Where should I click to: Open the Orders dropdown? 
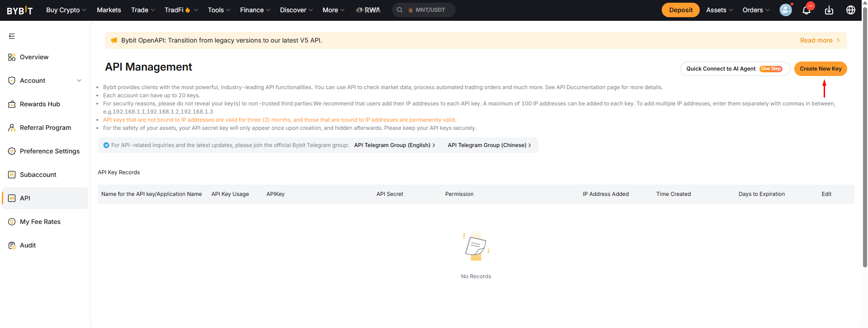[756, 10]
